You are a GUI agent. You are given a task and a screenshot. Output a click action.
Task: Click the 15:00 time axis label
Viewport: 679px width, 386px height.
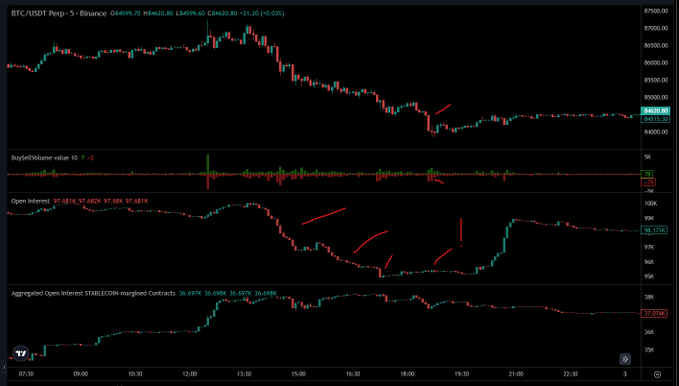(298, 374)
